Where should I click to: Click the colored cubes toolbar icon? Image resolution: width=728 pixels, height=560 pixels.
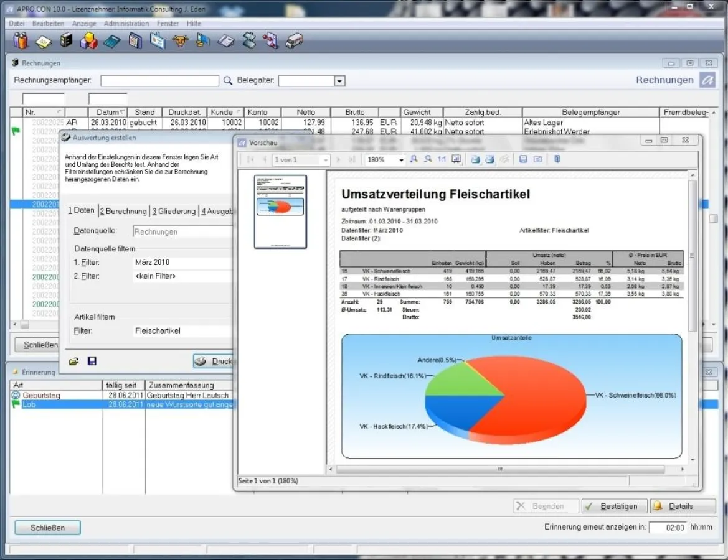pyautogui.click(x=89, y=42)
